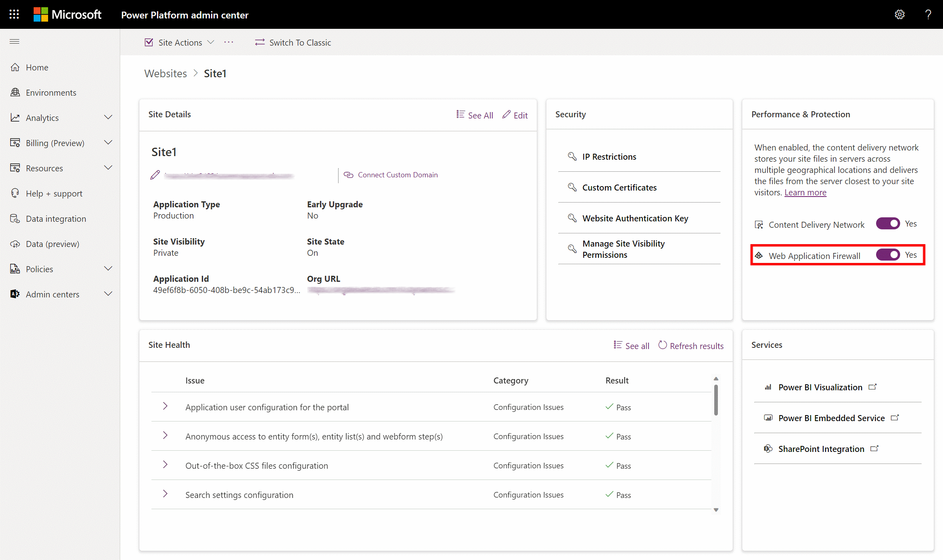Image resolution: width=943 pixels, height=560 pixels.
Task: Click the Refresh results button in Site Health
Action: (691, 345)
